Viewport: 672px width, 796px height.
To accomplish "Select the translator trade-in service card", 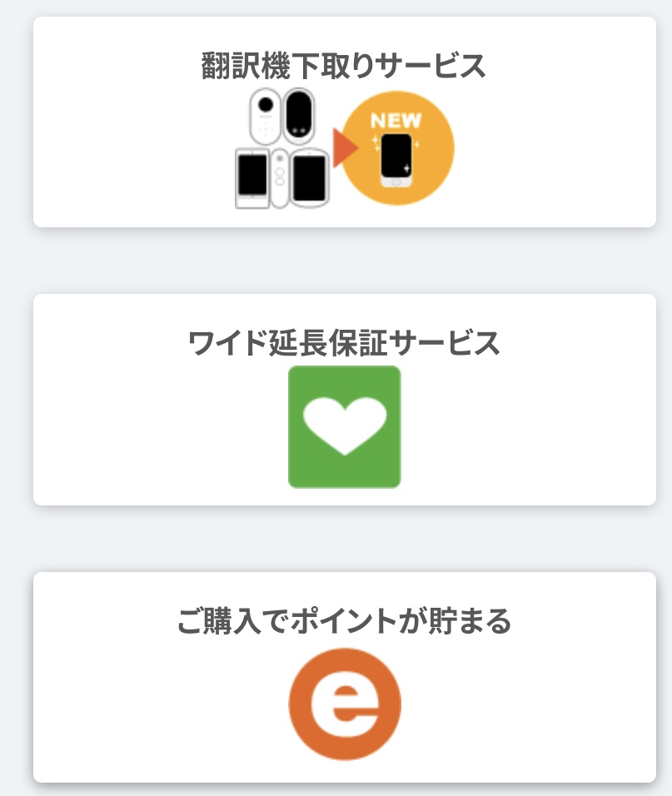I will pyautogui.click(x=345, y=122).
